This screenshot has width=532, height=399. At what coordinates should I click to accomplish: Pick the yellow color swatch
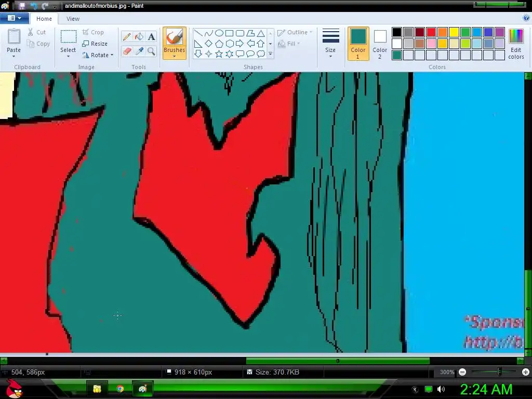coord(454,32)
